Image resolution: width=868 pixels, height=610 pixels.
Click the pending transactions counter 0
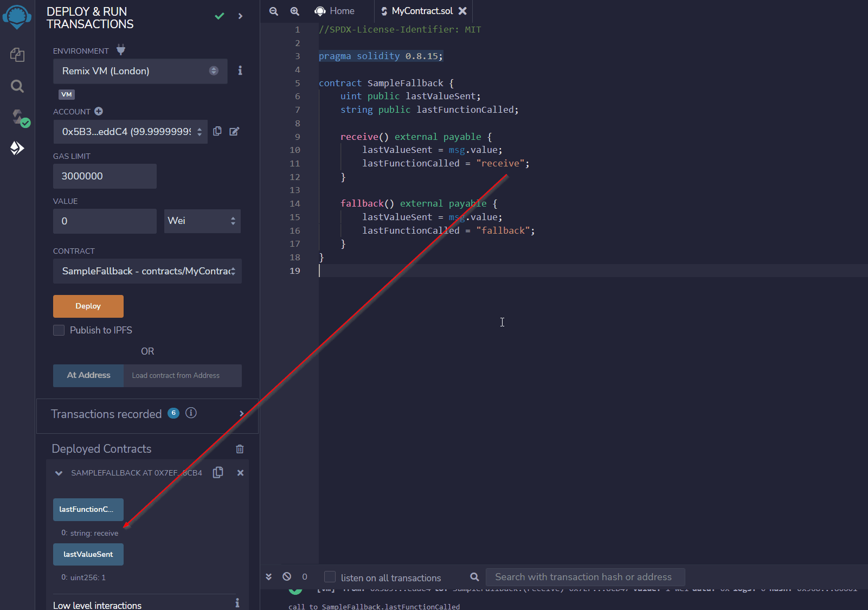coord(305,577)
